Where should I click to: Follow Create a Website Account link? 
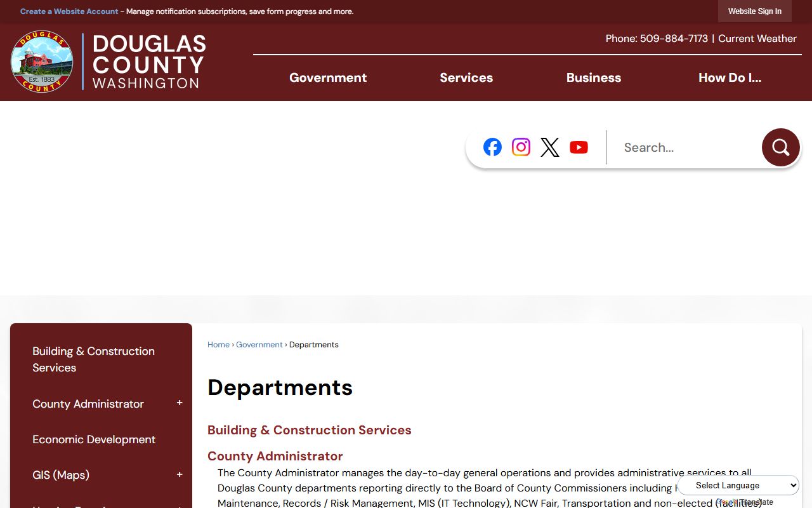[x=69, y=11]
